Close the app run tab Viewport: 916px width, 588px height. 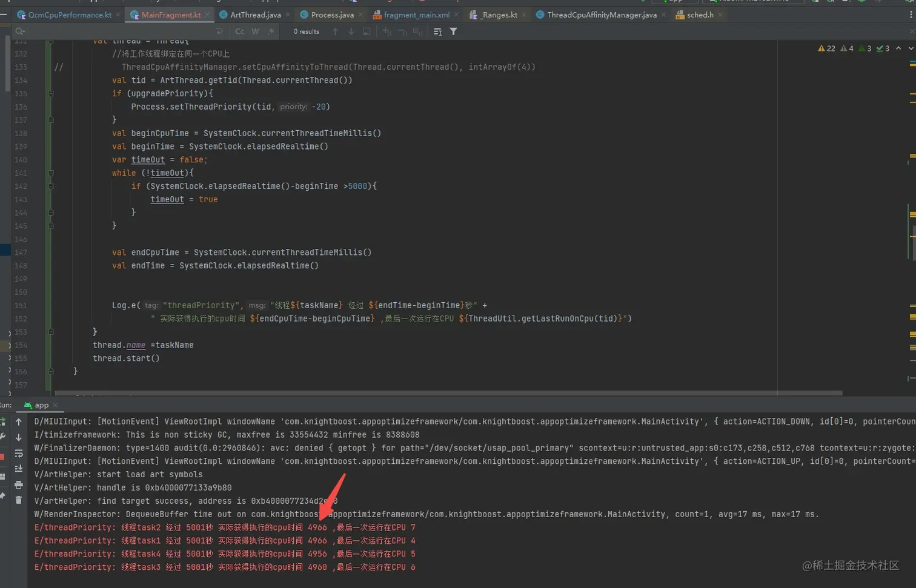tap(55, 405)
